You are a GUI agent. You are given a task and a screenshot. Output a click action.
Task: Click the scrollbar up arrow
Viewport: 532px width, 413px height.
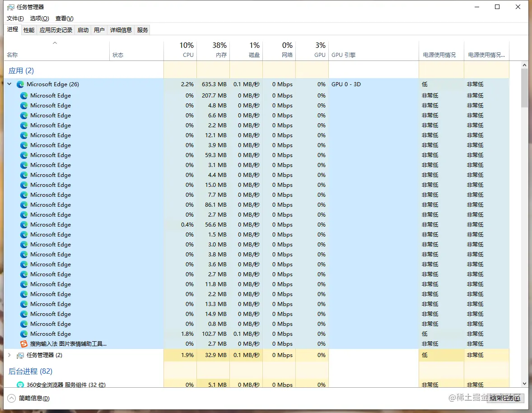(524, 65)
